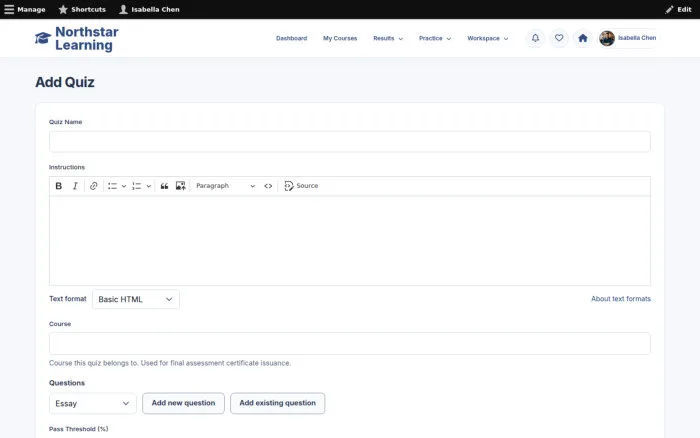Click the Edit pencil button
The image size is (700, 438).
coord(678,9)
